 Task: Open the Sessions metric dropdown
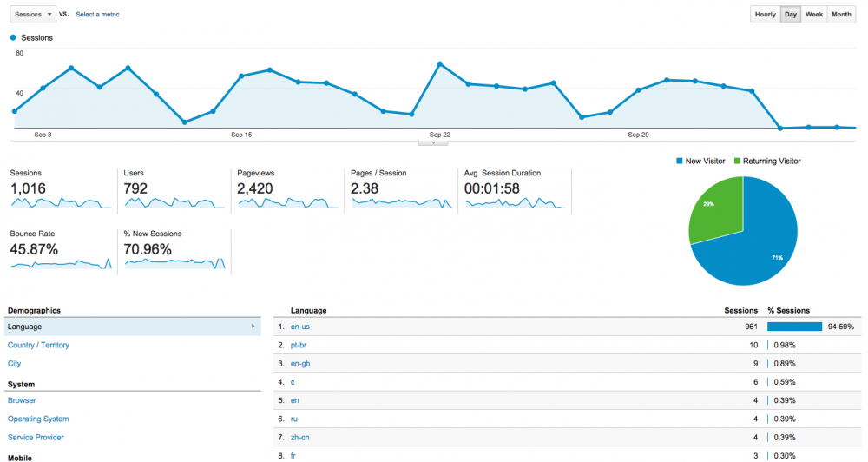(32, 14)
